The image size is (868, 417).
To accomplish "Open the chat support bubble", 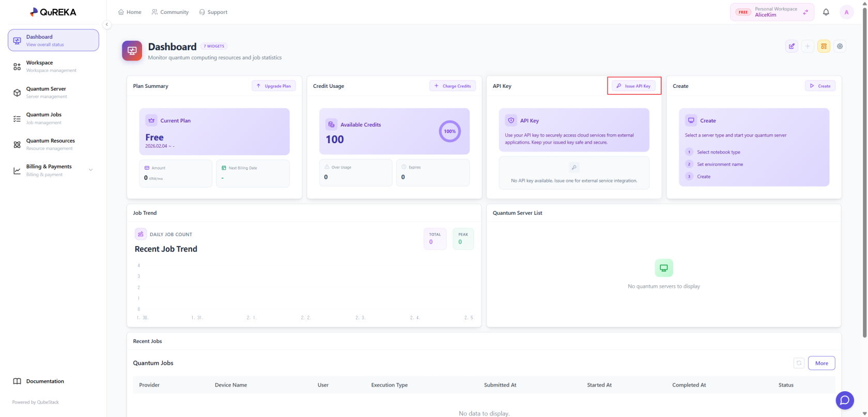I will click(844, 400).
